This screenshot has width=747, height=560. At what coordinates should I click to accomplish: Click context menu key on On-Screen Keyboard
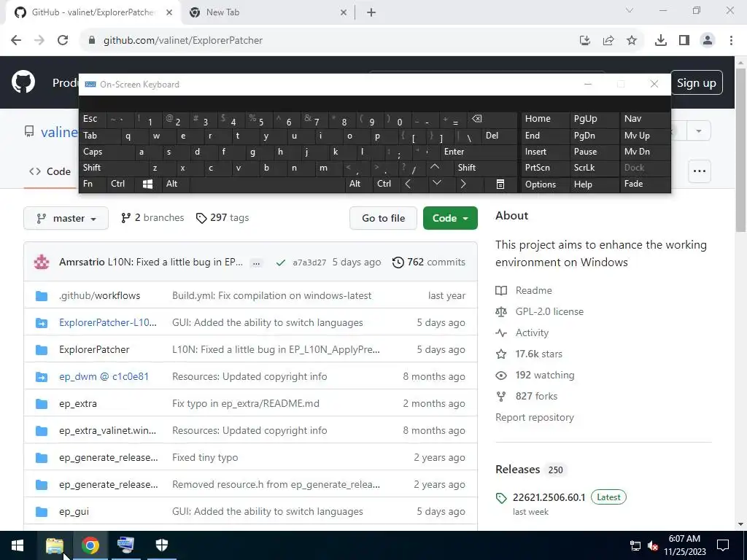[500, 184]
